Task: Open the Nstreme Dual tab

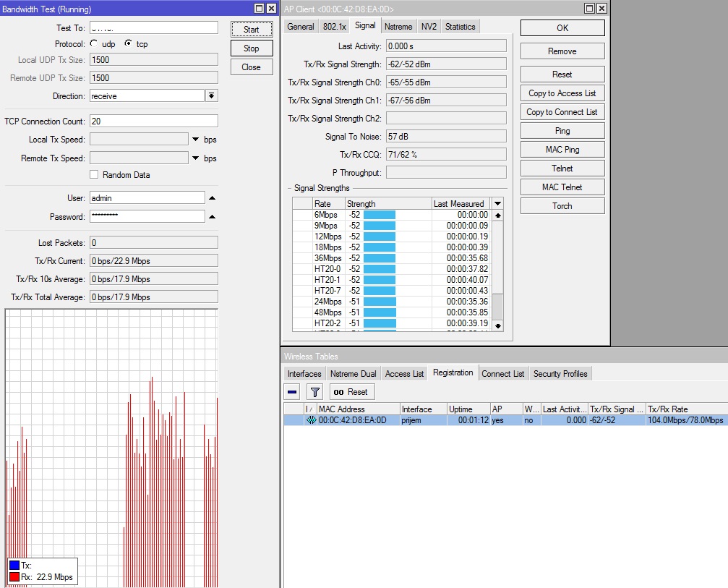Action: coord(354,374)
